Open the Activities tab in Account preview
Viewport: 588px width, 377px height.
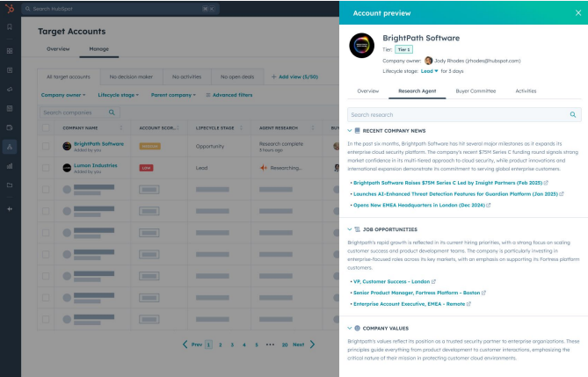(x=526, y=91)
